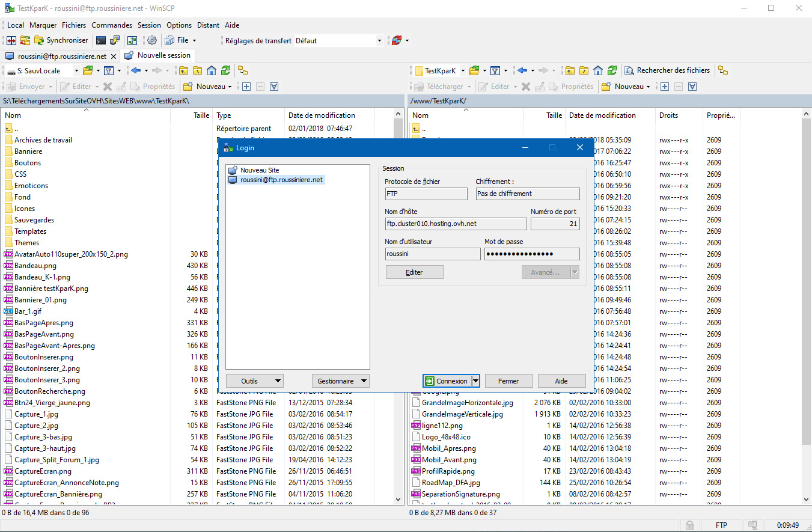This screenshot has width=812, height=532.
Task: Toggle the local panel directory tree icon
Action: 243,70
